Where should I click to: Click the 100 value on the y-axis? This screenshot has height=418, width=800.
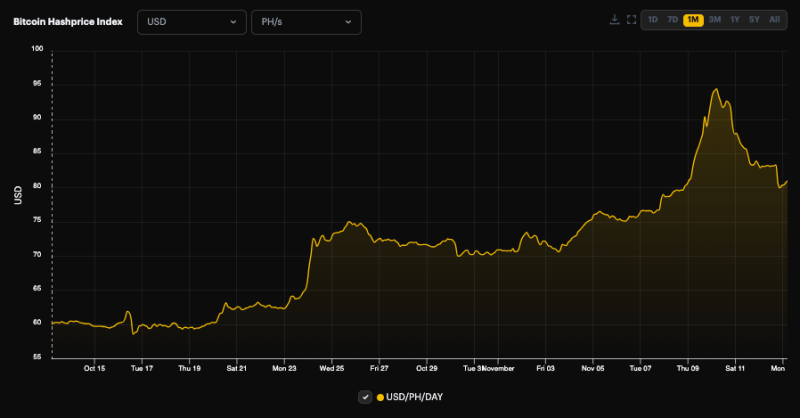pos(37,49)
